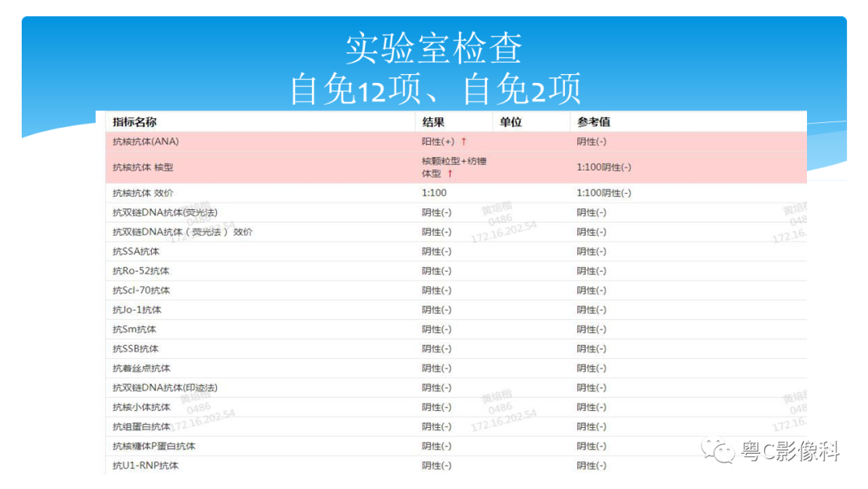
Task: Click reference value of 抗Sm抗体 row
Action: click(592, 330)
